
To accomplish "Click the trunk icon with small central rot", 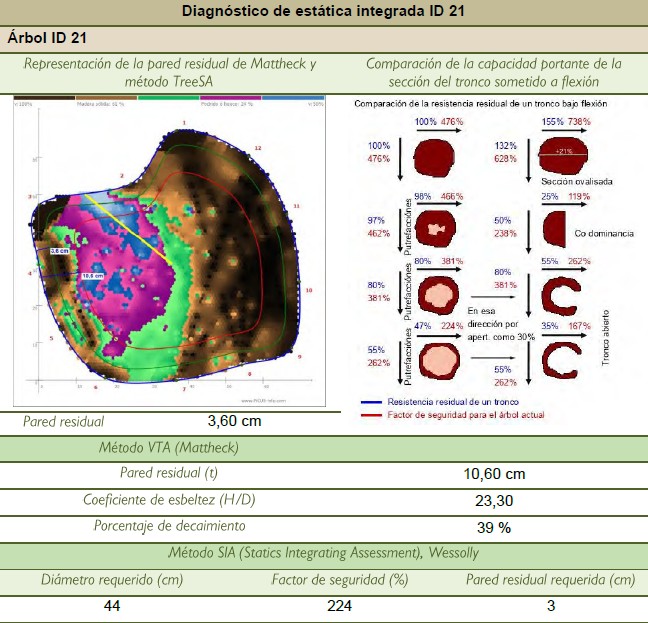I will 434,228.
